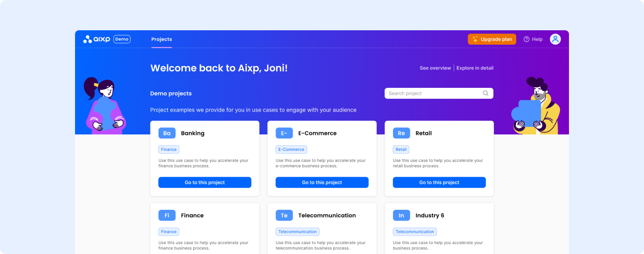Go to the Retail project
This screenshot has width=644, height=254.
point(439,183)
